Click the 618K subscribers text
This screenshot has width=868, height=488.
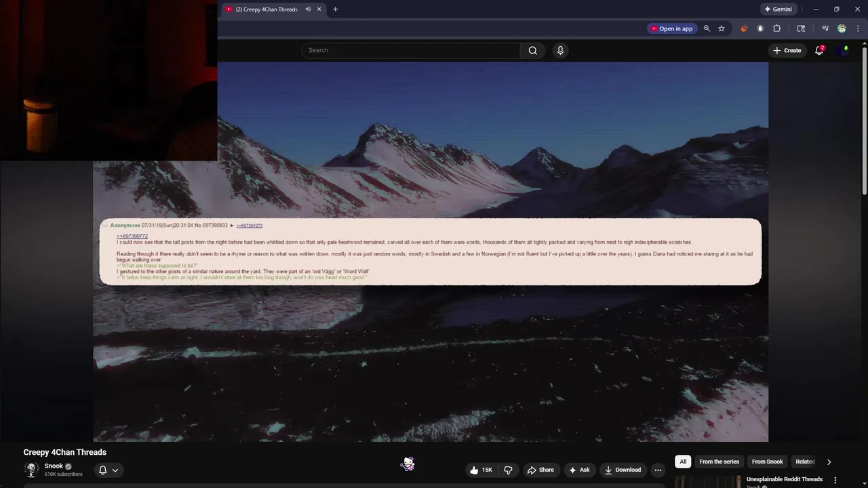pos(64,474)
